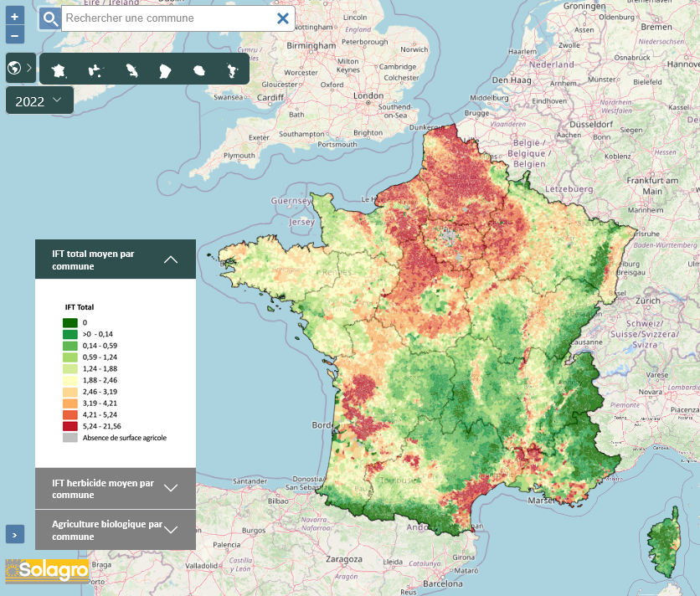Click the grey 'Absence de surface agricole' swatch

tap(70, 438)
